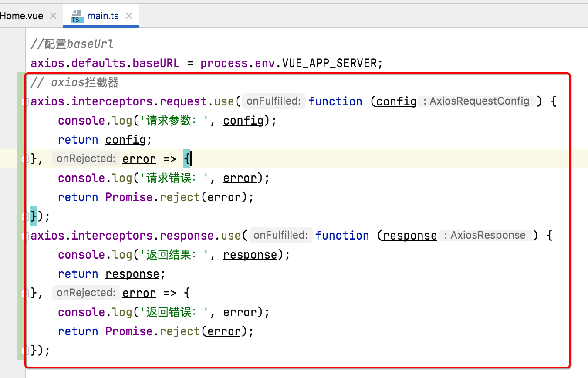Click the highlighted opening brace after error =>
The height and width of the screenshot is (378, 588).
[x=186, y=159]
